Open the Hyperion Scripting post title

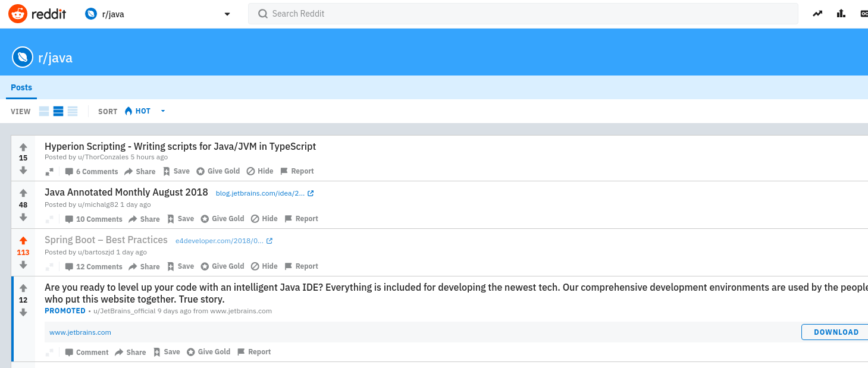pos(180,146)
